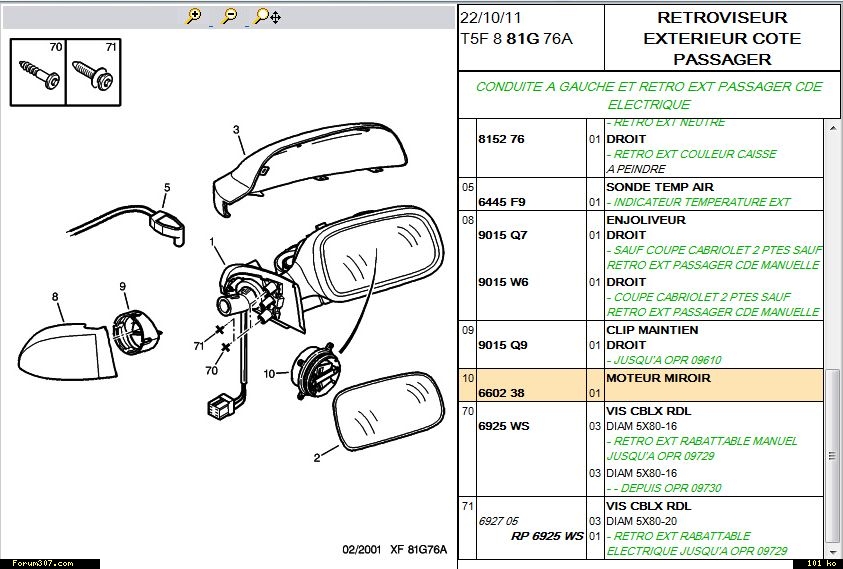The width and height of the screenshot is (843, 569).
Task: Click the zoom-and-pan magnifier tool
Action: (267, 16)
